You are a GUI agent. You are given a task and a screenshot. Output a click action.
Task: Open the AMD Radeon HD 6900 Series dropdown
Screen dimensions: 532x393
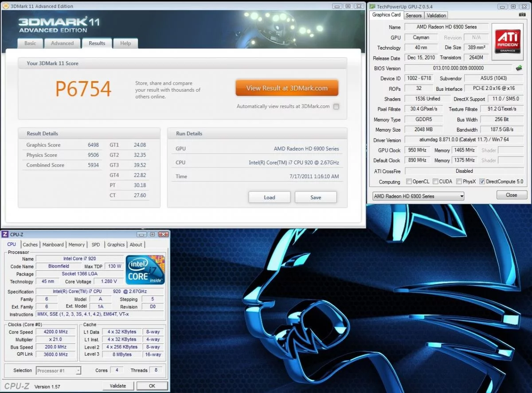418,196
